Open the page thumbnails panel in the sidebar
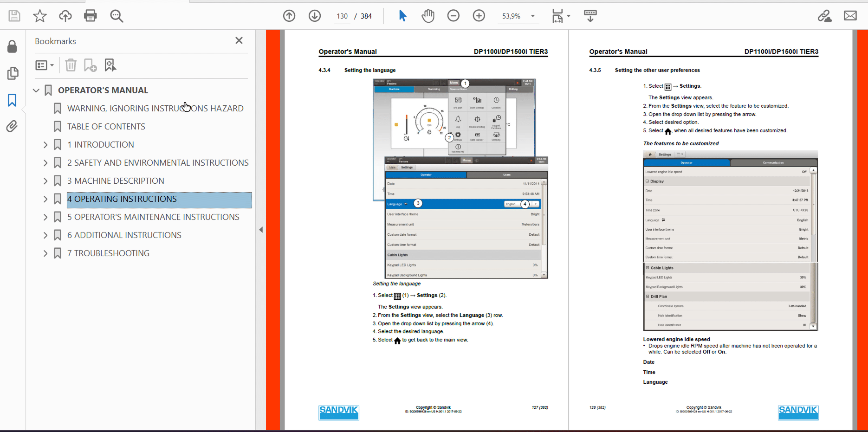Screen dimensions: 868x432 (x=13, y=73)
